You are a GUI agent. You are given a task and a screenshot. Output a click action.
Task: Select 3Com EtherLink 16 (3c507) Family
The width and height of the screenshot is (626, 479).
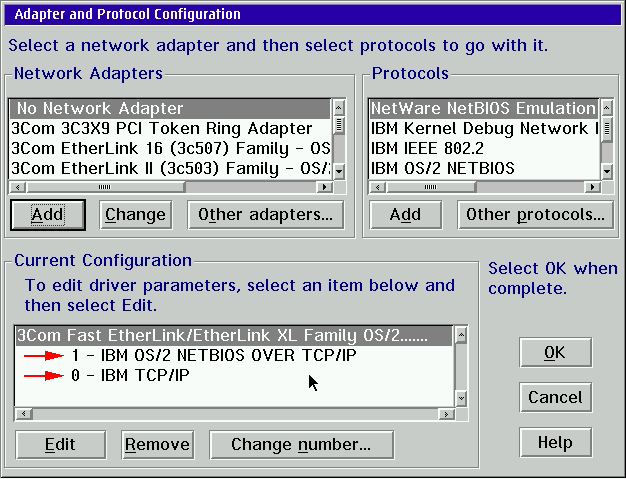[x=170, y=148]
